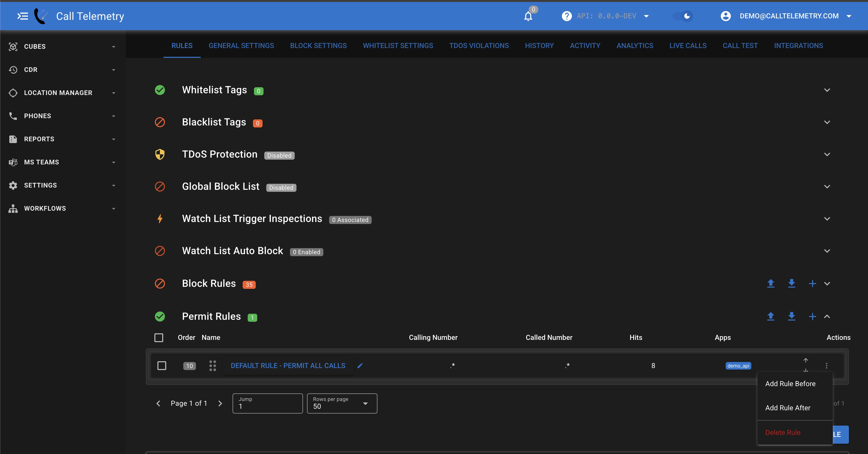Image resolution: width=868 pixels, height=454 pixels.
Task: Add a new Block Rule with plus icon
Action: click(x=812, y=283)
